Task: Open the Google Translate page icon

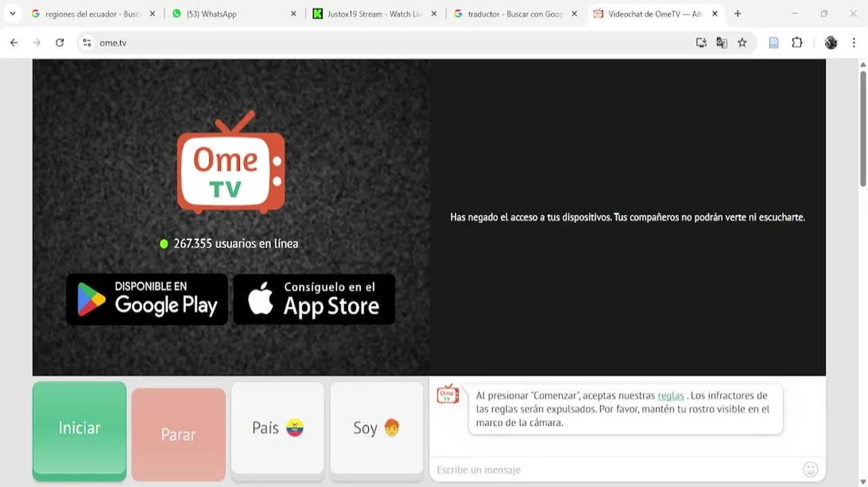Action: coord(722,43)
